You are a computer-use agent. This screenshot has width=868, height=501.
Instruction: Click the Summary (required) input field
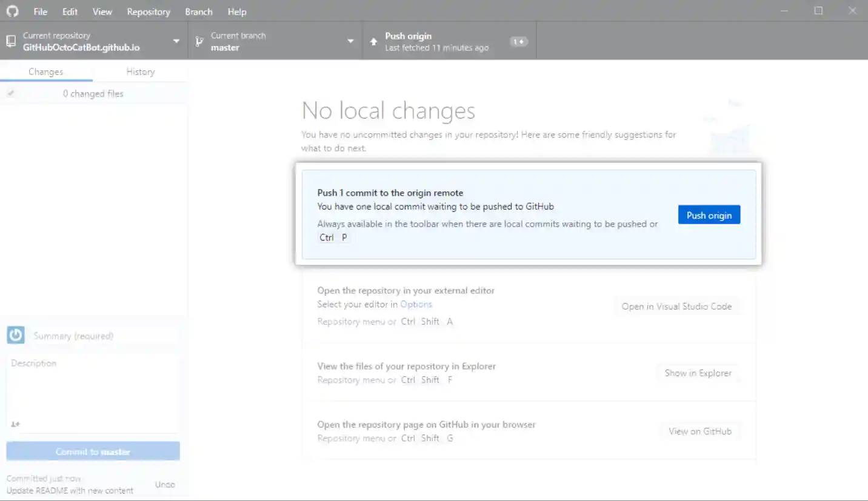pos(103,336)
